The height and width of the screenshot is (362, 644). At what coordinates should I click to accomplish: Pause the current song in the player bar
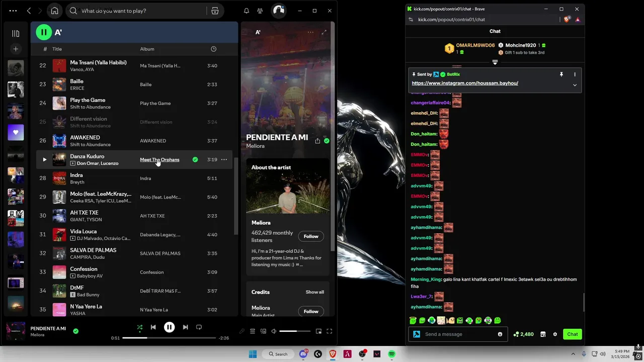pos(170,327)
